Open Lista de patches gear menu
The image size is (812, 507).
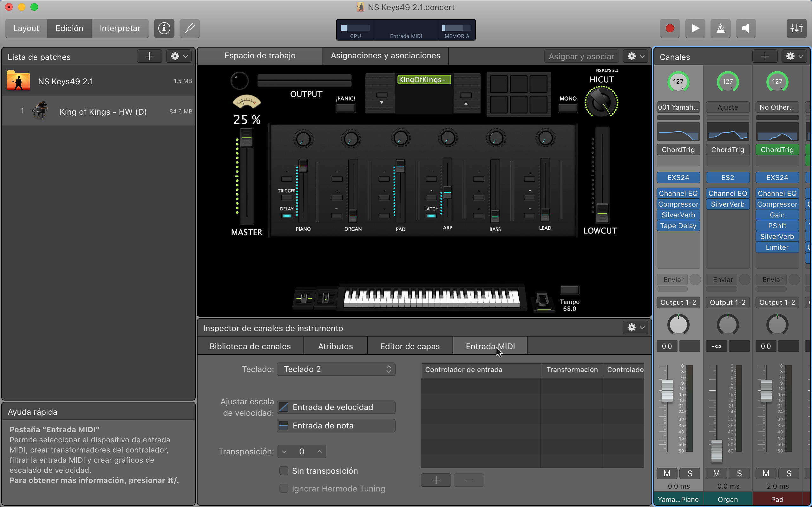point(179,56)
